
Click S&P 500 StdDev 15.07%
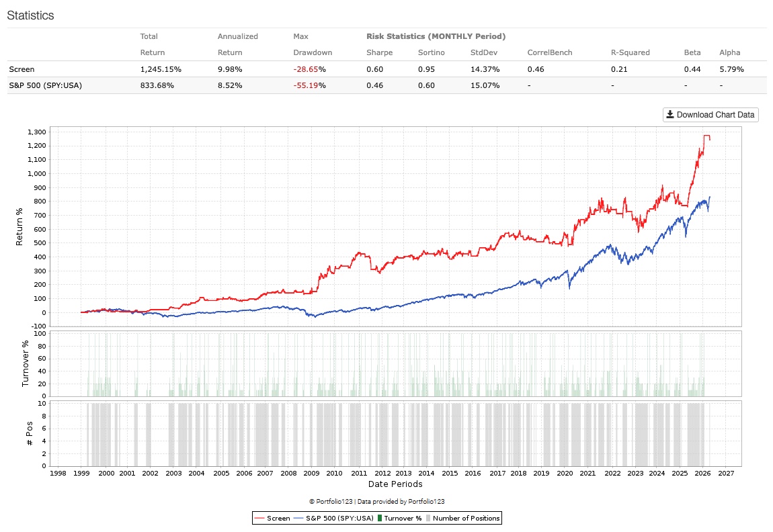pos(485,86)
